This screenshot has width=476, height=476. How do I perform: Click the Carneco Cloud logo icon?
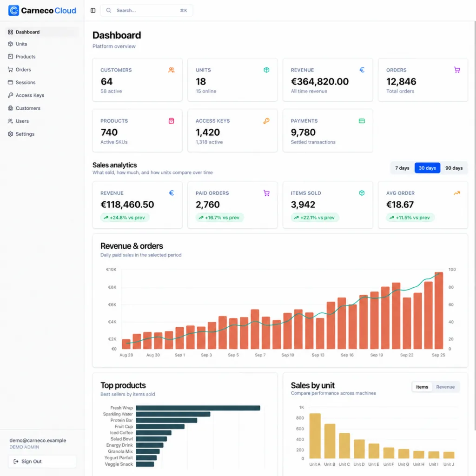[13, 10]
